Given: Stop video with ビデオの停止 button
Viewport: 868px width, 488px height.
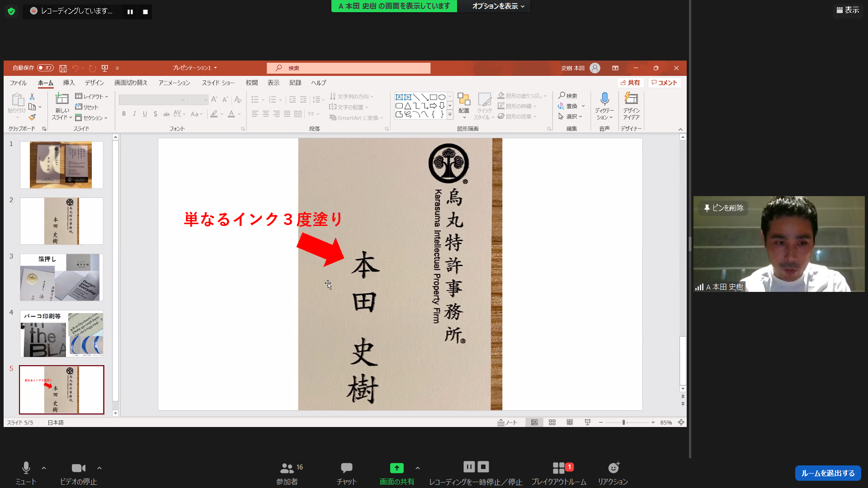Looking at the screenshot, I should click(79, 473).
